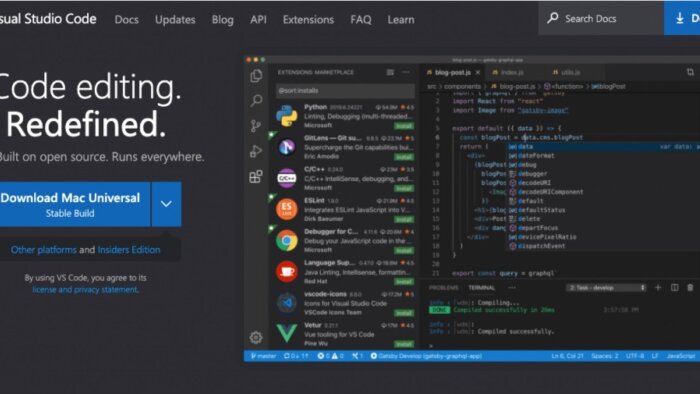Click the blue Download button in navbar
Image resolution: width=700 pixels, height=394 pixels.
[x=682, y=18]
